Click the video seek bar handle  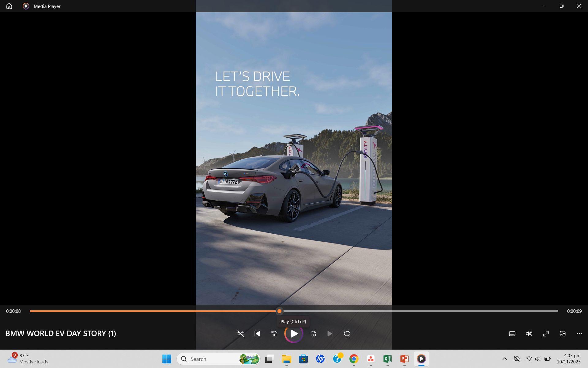point(279,311)
